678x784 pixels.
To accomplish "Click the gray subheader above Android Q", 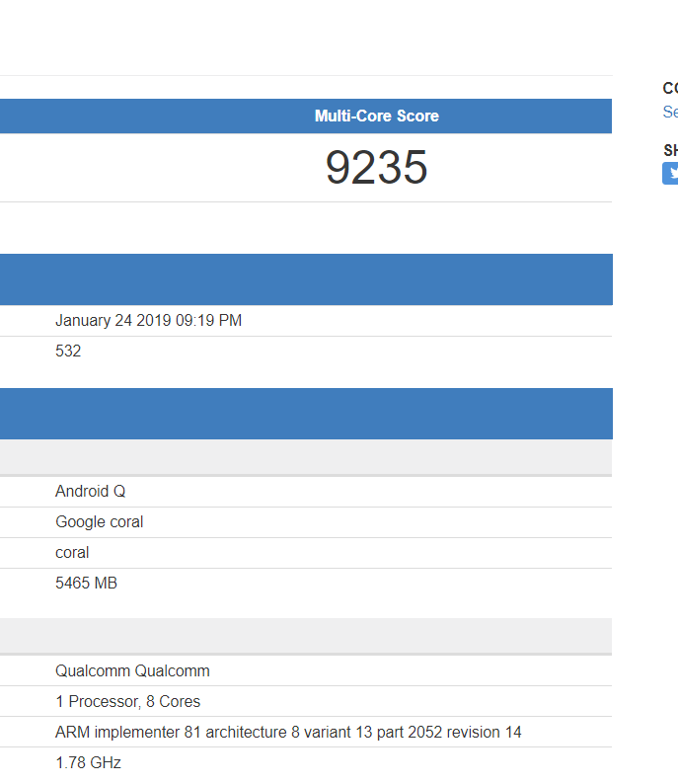I will (x=306, y=457).
